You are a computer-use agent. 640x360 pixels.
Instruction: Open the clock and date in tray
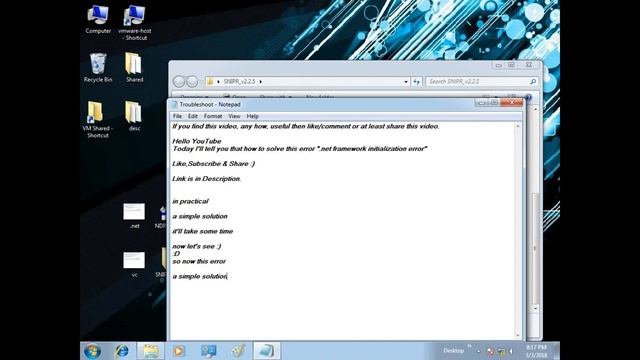pyautogui.click(x=536, y=351)
